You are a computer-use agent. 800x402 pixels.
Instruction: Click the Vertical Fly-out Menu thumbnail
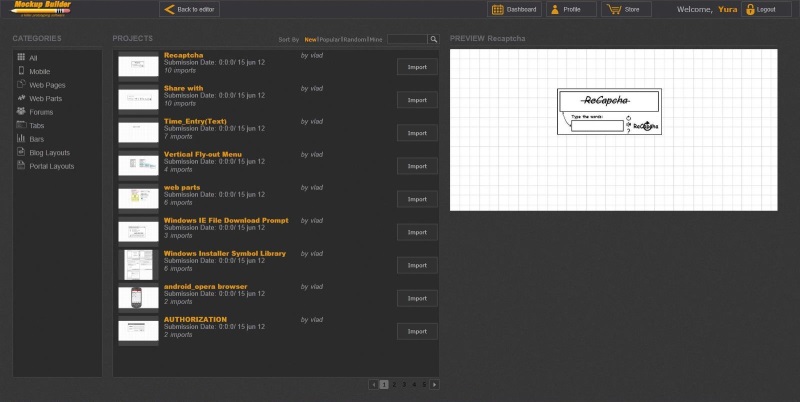pyautogui.click(x=138, y=166)
